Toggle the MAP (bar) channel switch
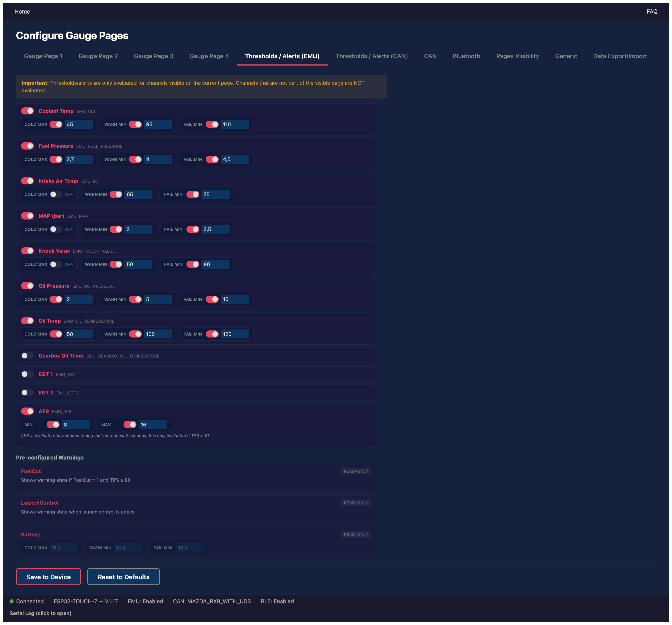672x625 pixels. [x=27, y=216]
